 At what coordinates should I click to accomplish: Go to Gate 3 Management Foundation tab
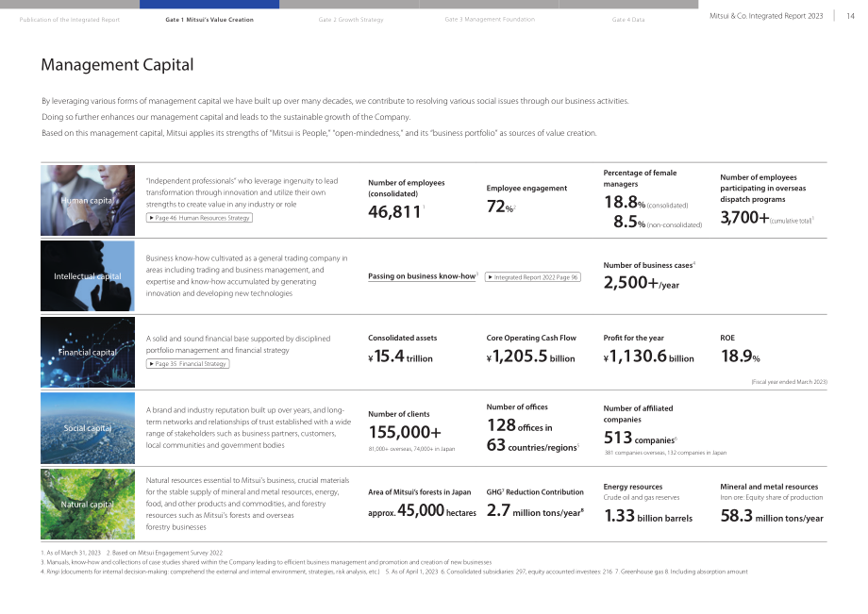point(490,20)
